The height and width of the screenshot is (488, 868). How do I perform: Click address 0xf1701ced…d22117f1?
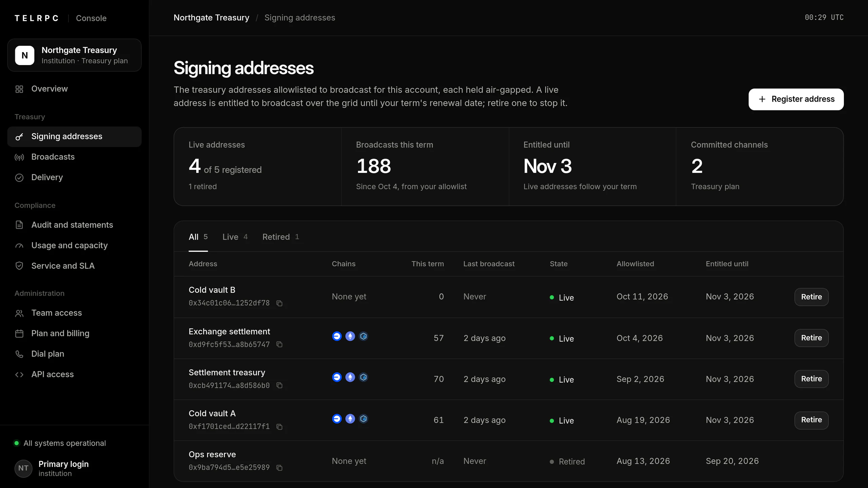click(x=229, y=427)
